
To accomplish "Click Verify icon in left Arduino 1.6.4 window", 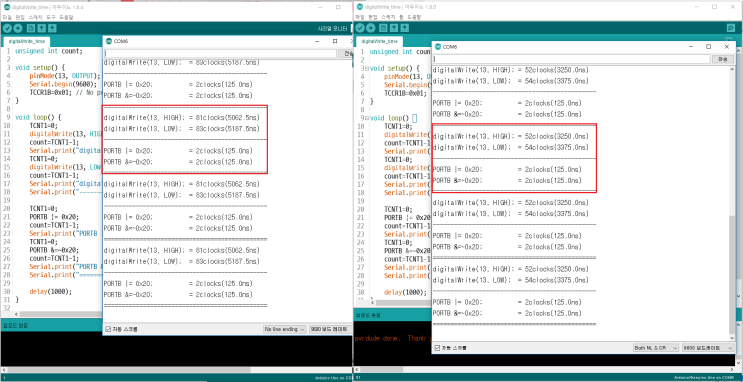I will 7,28.
